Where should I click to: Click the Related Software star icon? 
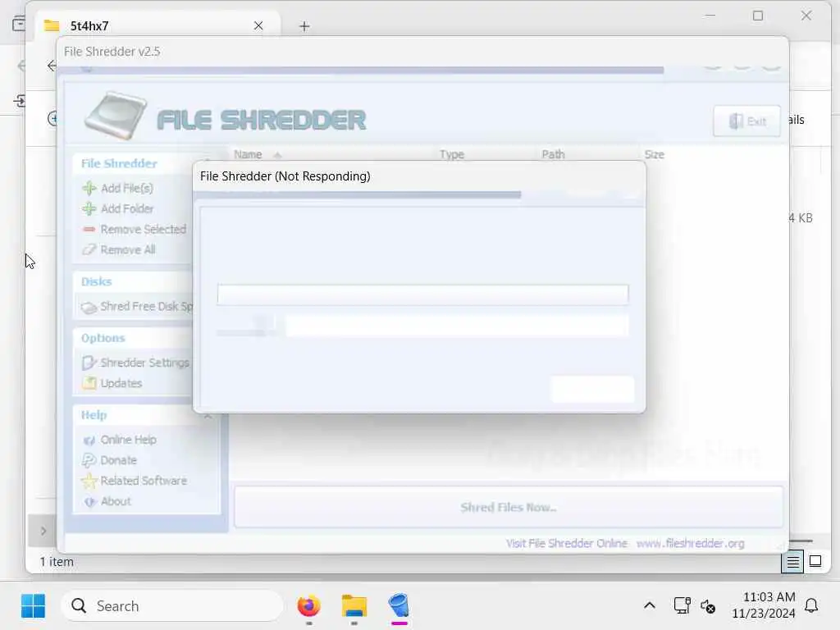pos(89,481)
